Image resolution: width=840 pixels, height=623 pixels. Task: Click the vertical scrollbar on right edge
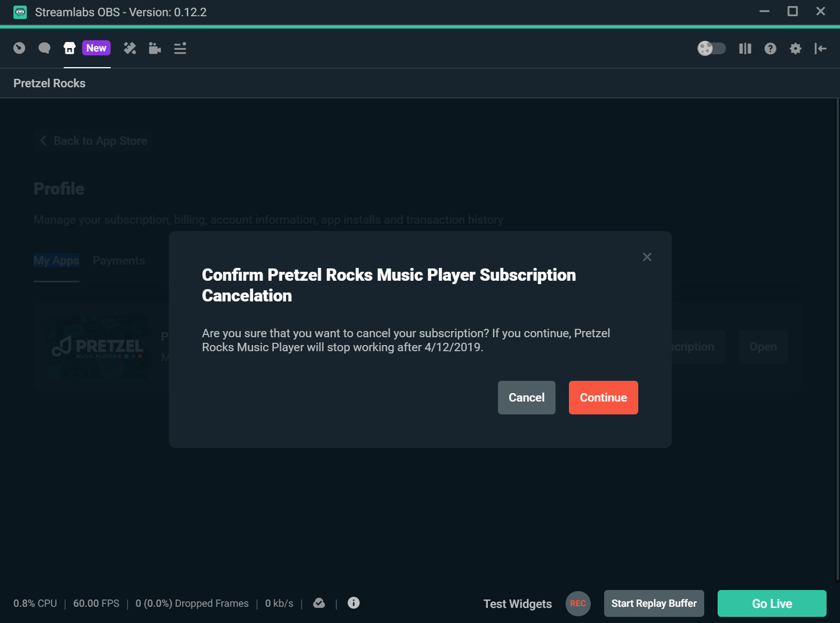coord(837,340)
